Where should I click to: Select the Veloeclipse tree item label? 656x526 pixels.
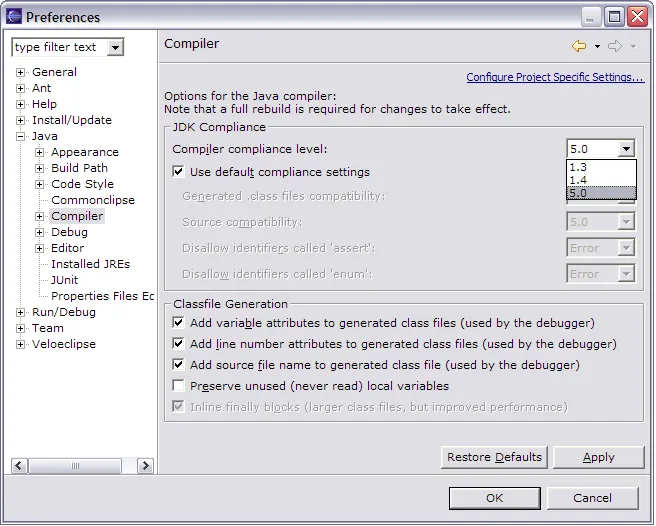[x=64, y=344]
